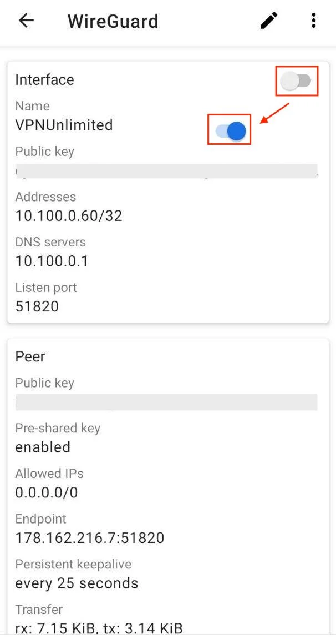Viewport: 336px width, 644px height.
Task: Edit tunnel with the pencil icon
Action: click(269, 21)
